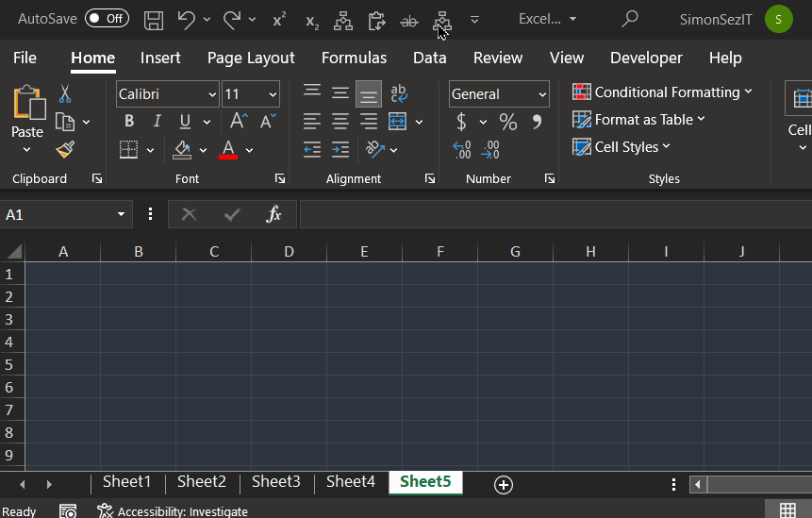Click the SimonSezIT account button
The image size is (812, 518).
[x=736, y=19]
